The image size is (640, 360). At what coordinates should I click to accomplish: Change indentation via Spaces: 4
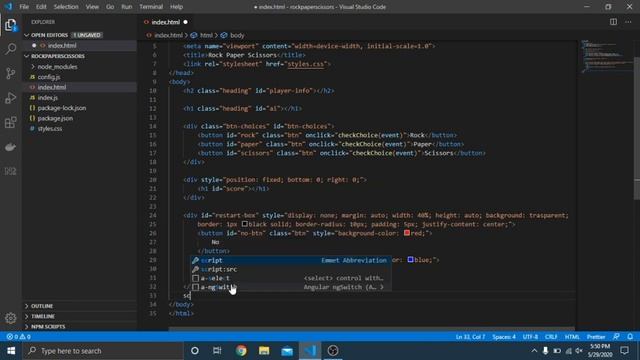504,337
